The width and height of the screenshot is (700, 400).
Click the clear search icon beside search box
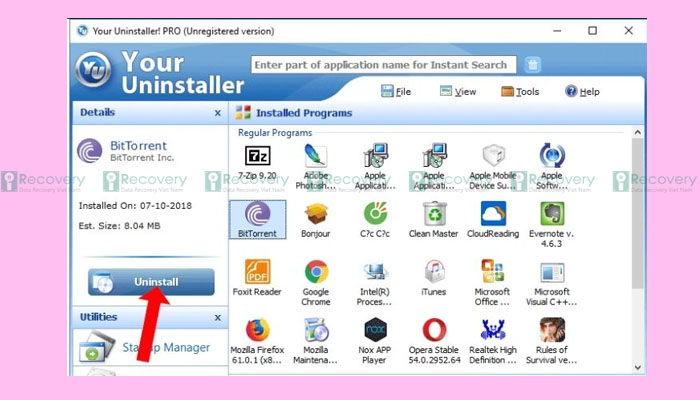(x=533, y=65)
